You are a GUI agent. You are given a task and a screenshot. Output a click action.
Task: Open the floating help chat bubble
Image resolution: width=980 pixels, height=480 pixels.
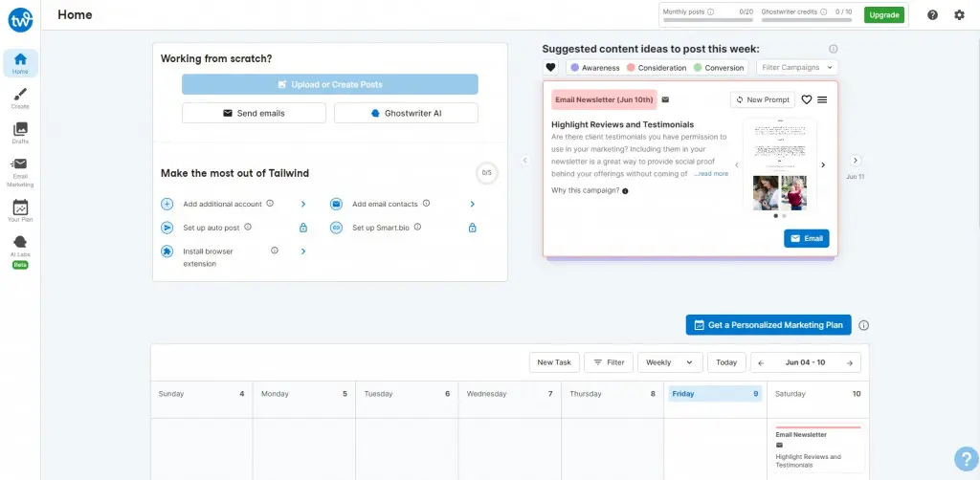(966, 458)
